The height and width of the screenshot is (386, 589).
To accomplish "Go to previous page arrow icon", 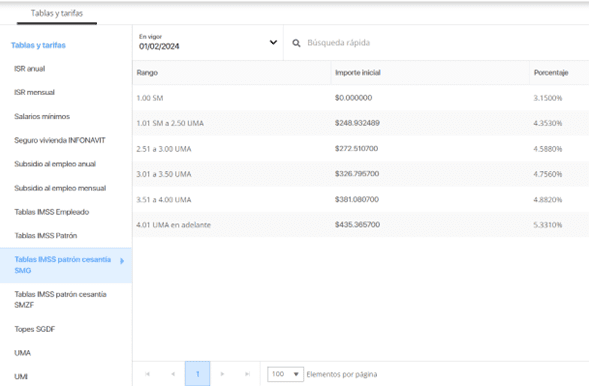I will point(173,374).
